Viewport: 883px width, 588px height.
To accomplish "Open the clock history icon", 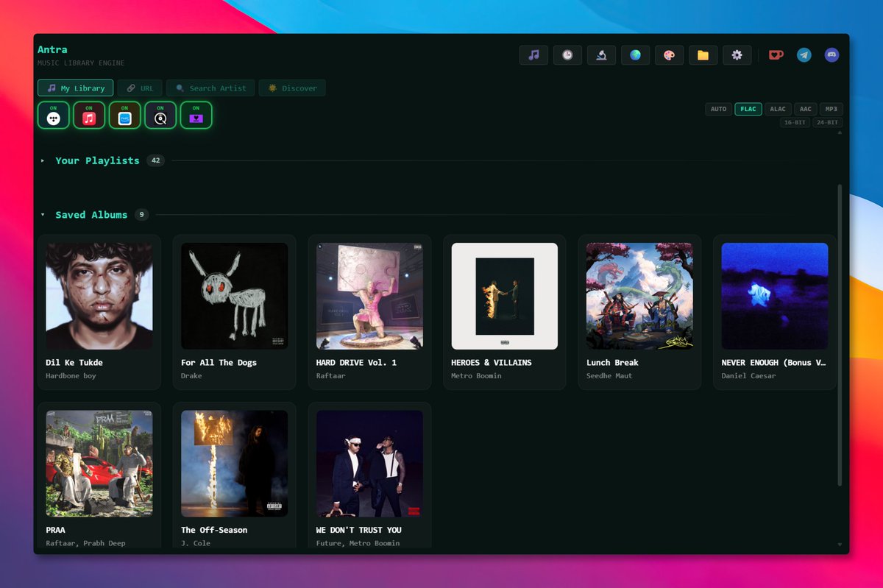I will coord(567,55).
